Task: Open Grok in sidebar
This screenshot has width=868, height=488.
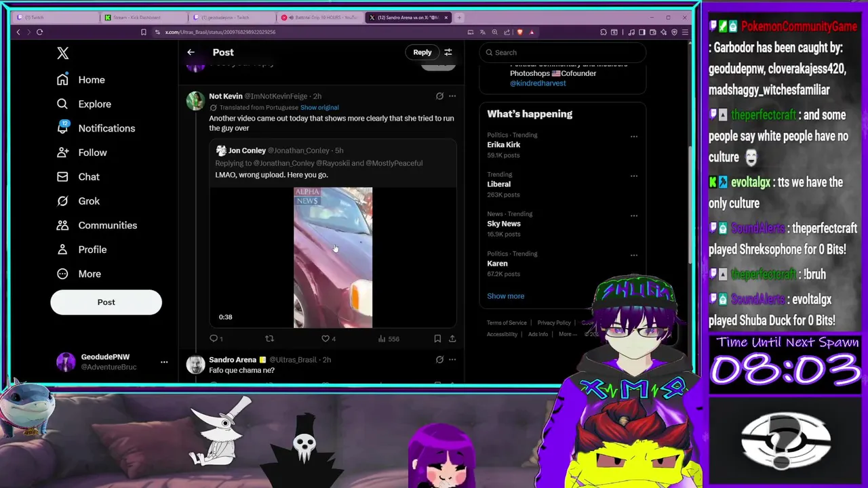Action: click(x=79, y=201)
